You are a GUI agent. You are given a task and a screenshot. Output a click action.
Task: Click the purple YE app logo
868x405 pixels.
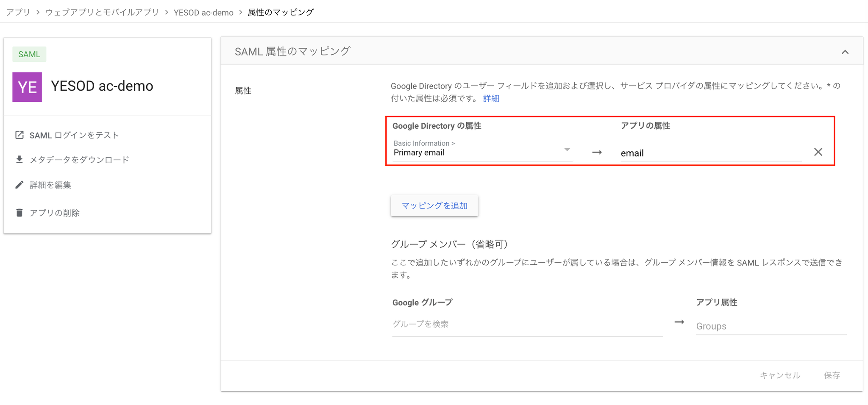[27, 87]
